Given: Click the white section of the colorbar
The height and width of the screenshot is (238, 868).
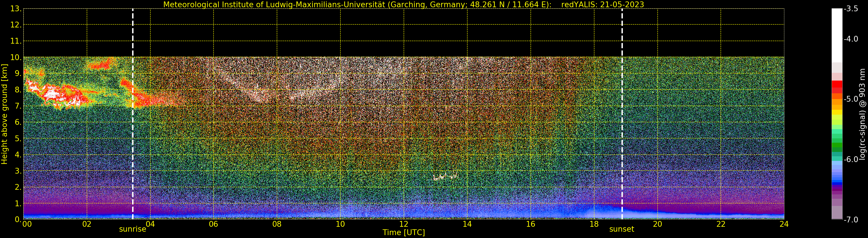Looking at the screenshot, I should [x=837, y=36].
